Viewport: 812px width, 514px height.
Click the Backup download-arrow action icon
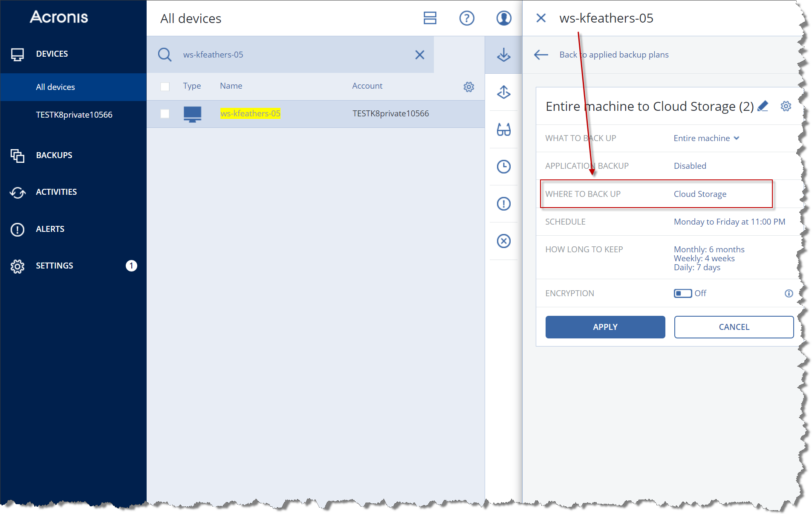pyautogui.click(x=503, y=55)
